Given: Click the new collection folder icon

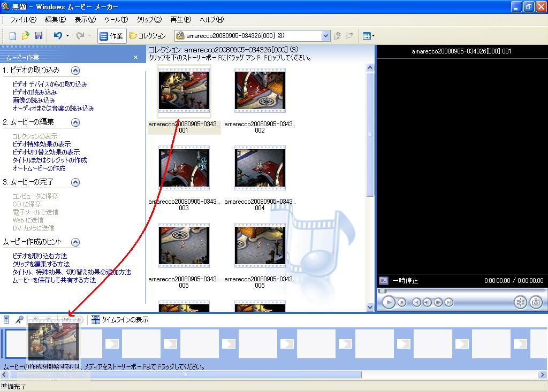Looking at the screenshot, I should 349,36.
